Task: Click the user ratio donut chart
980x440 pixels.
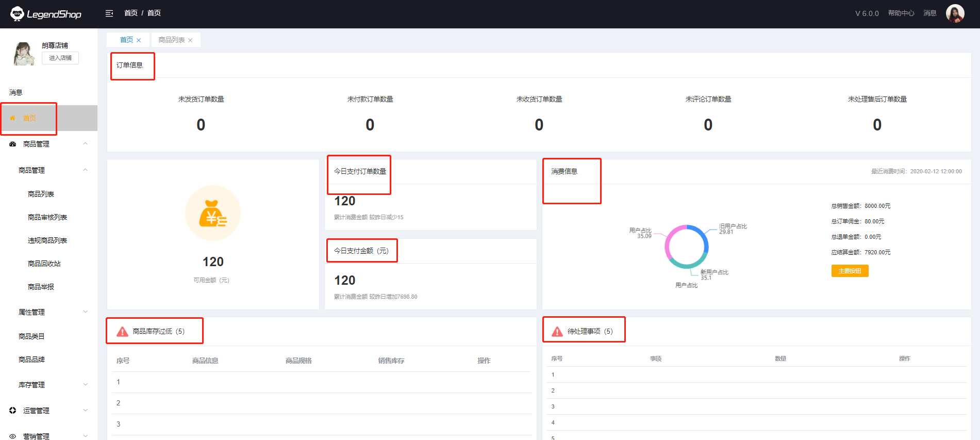Action: coord(687,247)
